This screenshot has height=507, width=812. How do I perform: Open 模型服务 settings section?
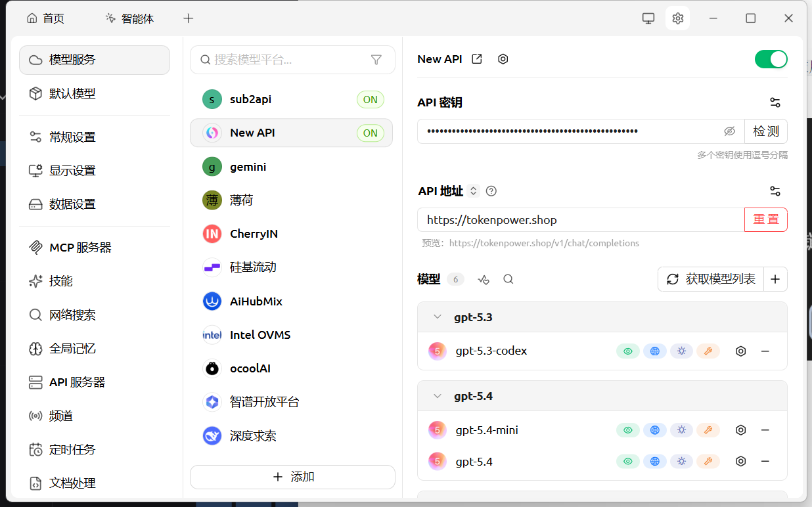click(x=95, y=60)
